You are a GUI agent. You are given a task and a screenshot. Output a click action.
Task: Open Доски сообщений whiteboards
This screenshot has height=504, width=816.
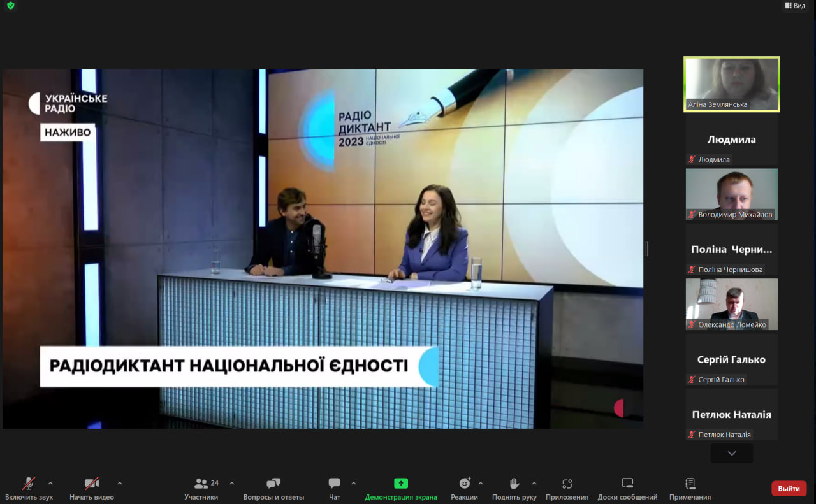pos(627,488)
